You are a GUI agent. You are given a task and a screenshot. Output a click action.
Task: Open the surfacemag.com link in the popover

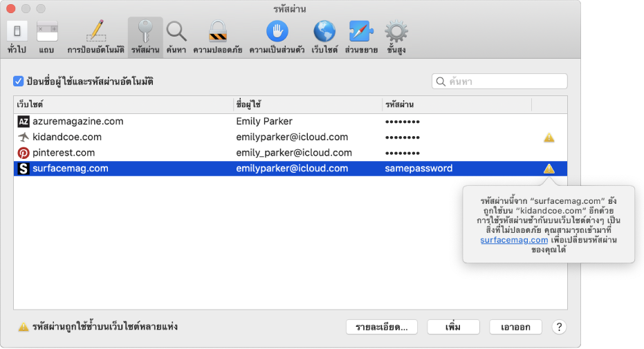click(514, 240)
